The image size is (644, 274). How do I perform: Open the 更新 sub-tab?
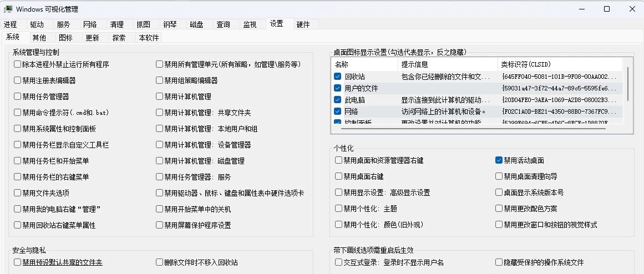pyautogui.click(x=93, y=38)
